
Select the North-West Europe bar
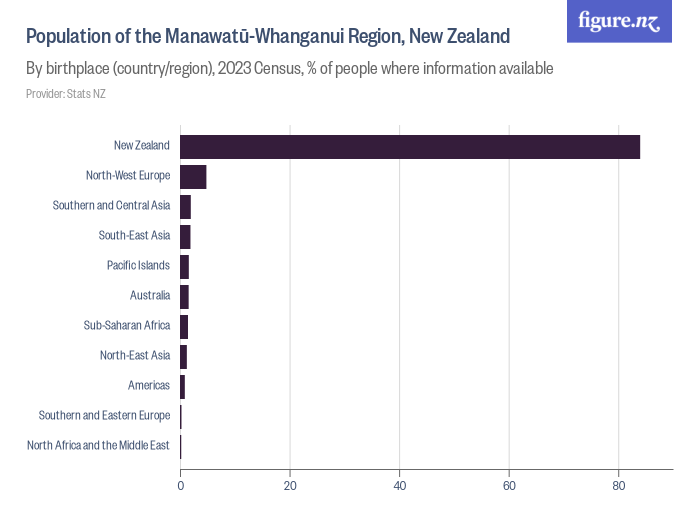[x=193, y=176]
